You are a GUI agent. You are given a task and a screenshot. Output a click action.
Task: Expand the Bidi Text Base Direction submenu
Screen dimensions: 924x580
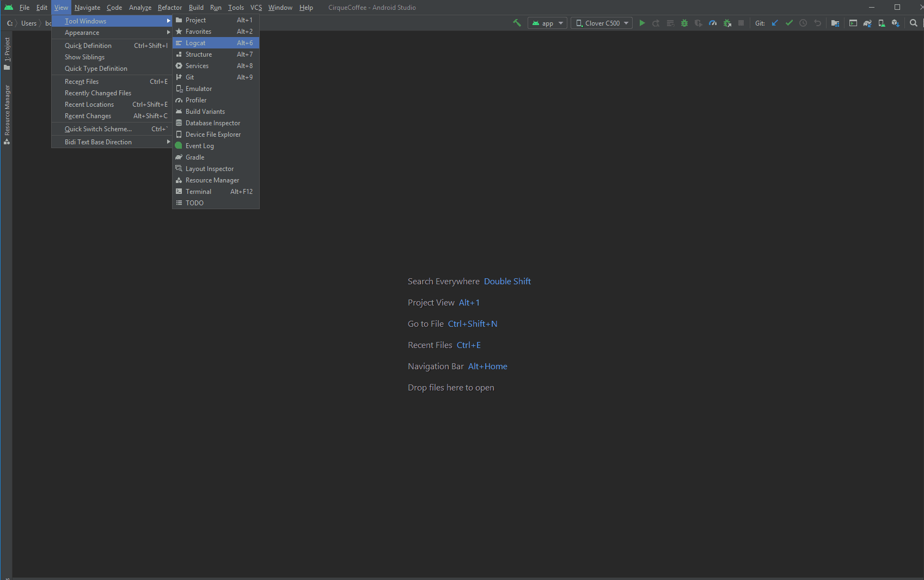pyautogui.click(x=98, y=142)
